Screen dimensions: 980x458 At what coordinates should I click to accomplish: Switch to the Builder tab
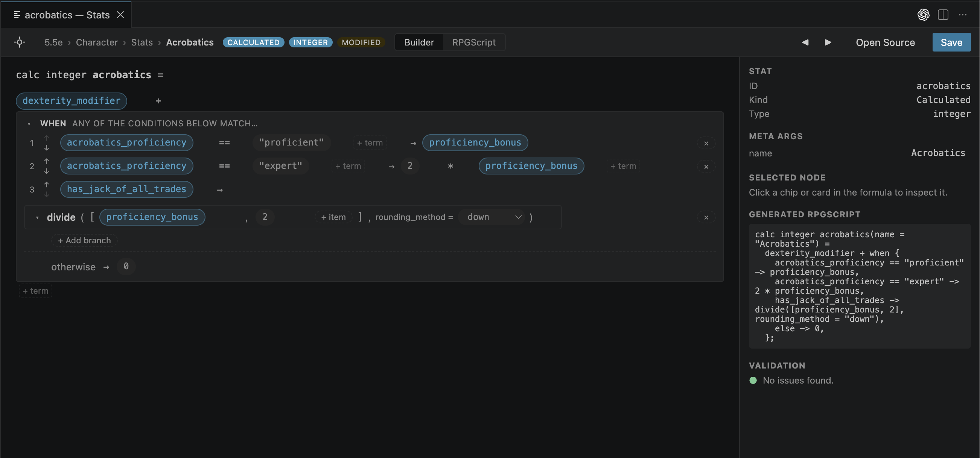(419, 42)
